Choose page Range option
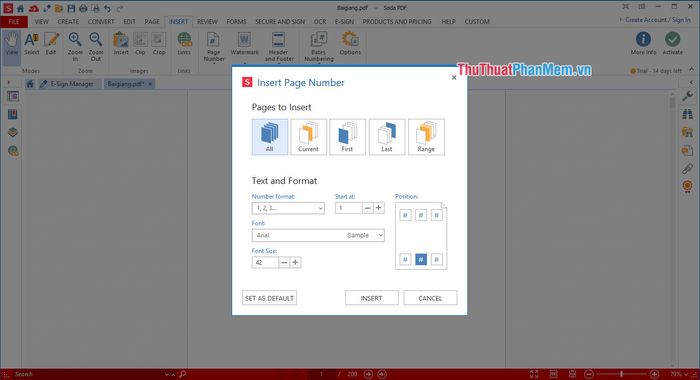This screenshot has height=380, width=700. click(426, 137)
